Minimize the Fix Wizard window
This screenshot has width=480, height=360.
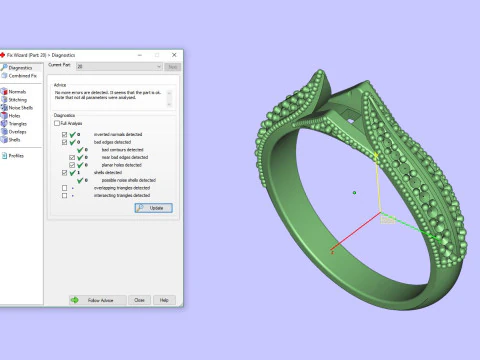[x=140, y=55]
